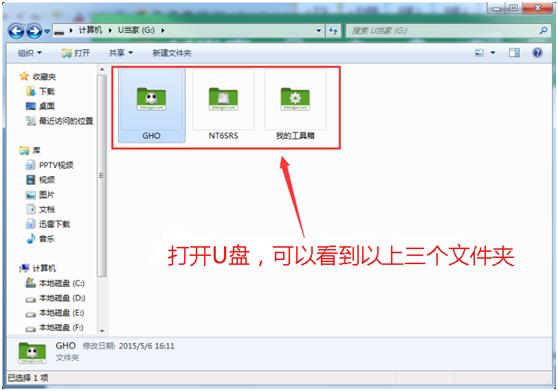Select the 我的工具箱 folder
This screenshot has height=391, width=558.
(x=295, y=105)
